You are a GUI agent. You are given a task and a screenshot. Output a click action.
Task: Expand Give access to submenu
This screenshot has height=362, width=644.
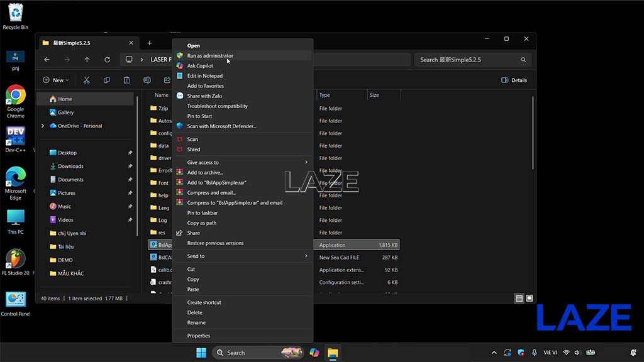coord(243,163)
